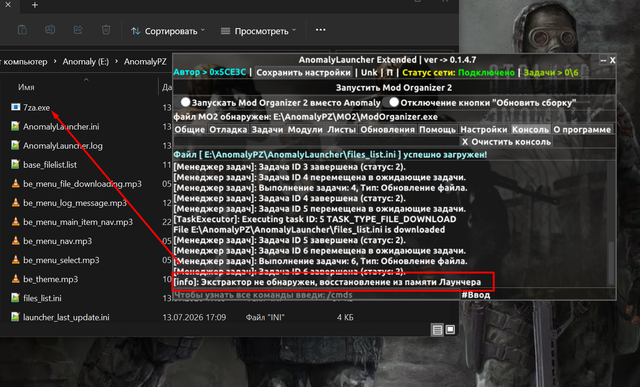Open the Сортировать dropdown
This screenshot has width=640, height=387.
tap(168, 31)
